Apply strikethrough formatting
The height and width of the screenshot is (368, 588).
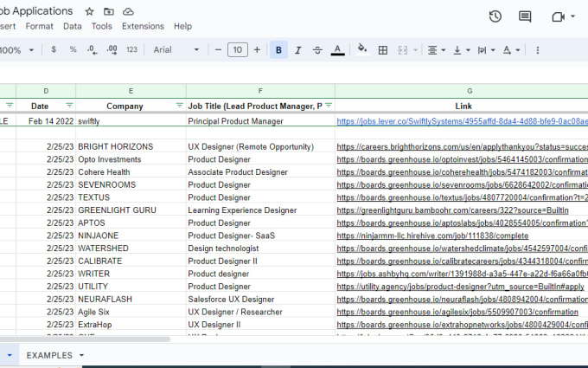[317, 50]
